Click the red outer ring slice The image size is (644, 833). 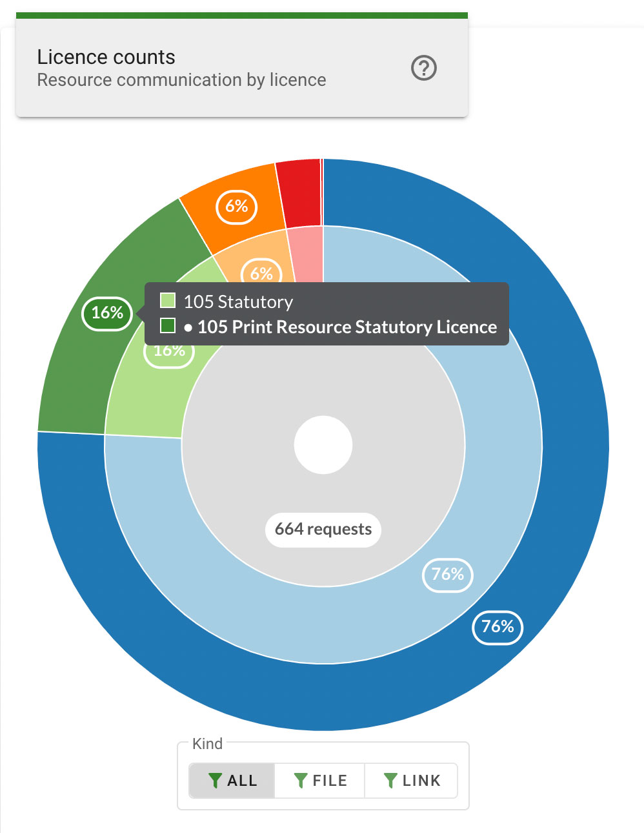point(299,187)
